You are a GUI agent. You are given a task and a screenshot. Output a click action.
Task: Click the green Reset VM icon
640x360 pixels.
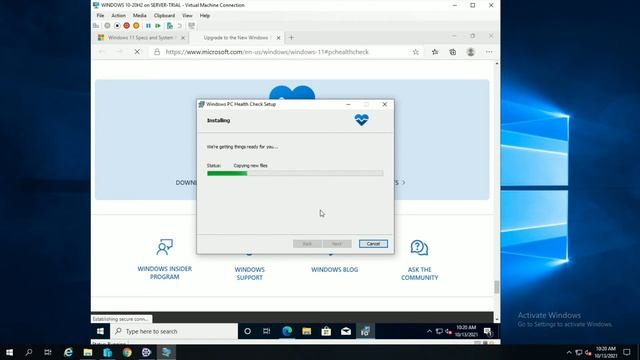click(x=158, y=26)
